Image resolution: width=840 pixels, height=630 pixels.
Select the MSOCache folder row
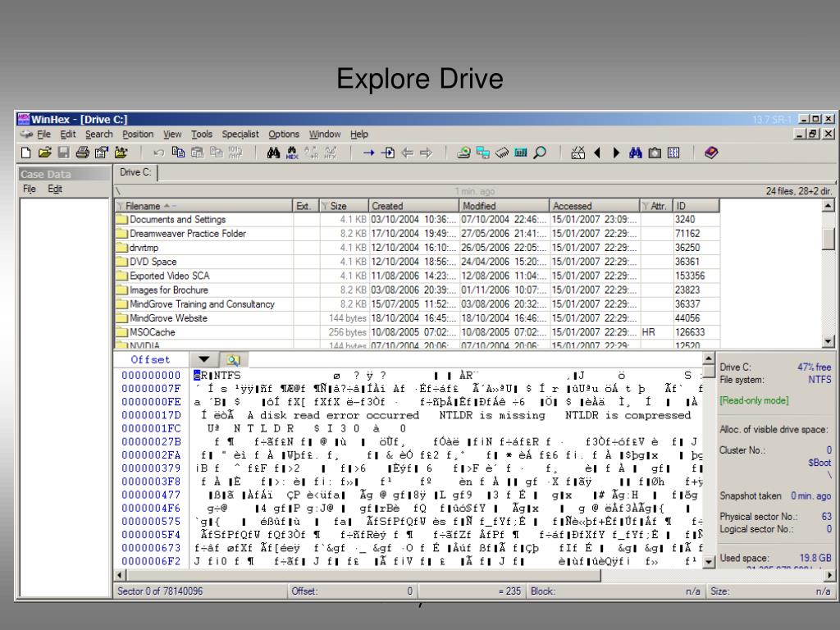click(417, 332)
